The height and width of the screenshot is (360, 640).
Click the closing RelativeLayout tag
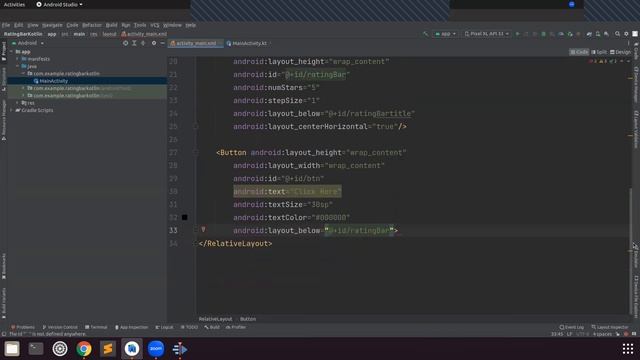pyautogui.click(x=236, y=244)
